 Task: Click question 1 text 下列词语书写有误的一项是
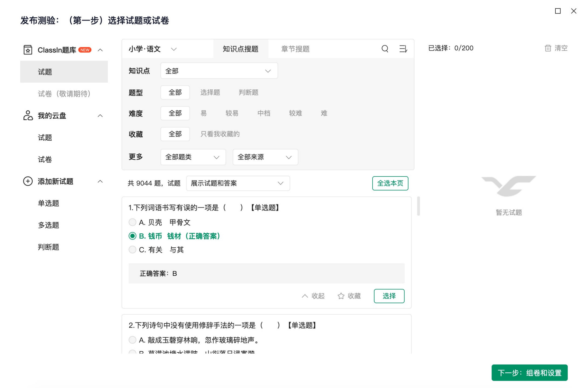176,207
